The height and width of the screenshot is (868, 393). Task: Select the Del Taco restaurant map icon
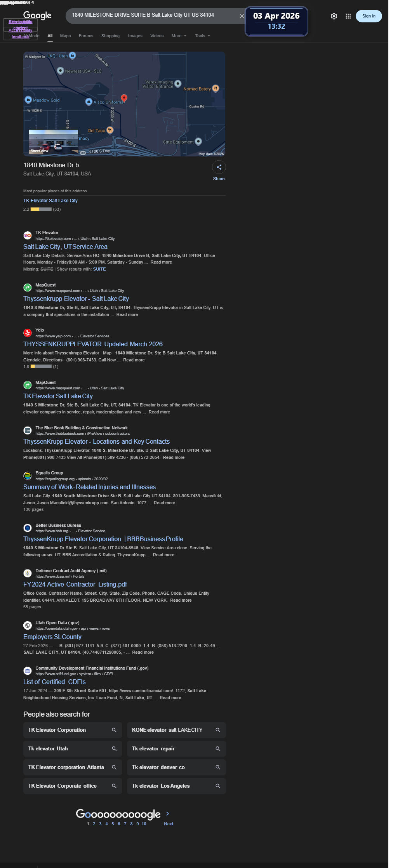[x=110, y=130]
